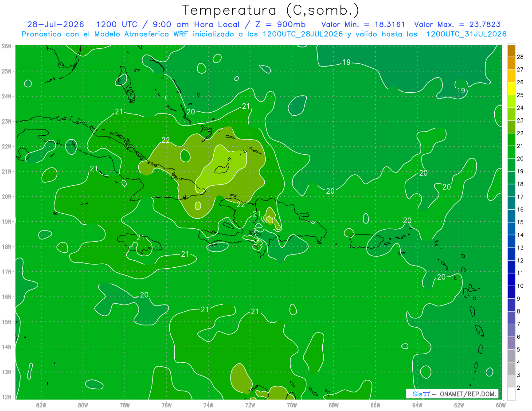Click legend value 28

tap(520, 57)
